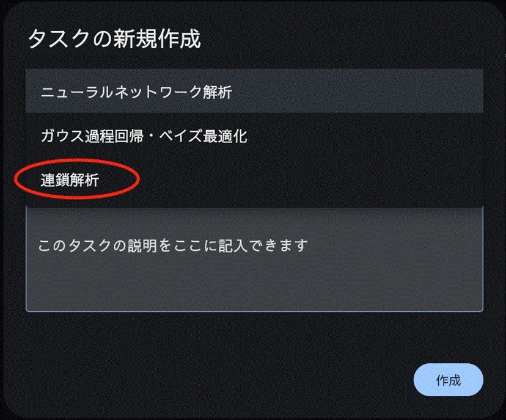Select the Gaussian process regression menu entry

[144, 136]
